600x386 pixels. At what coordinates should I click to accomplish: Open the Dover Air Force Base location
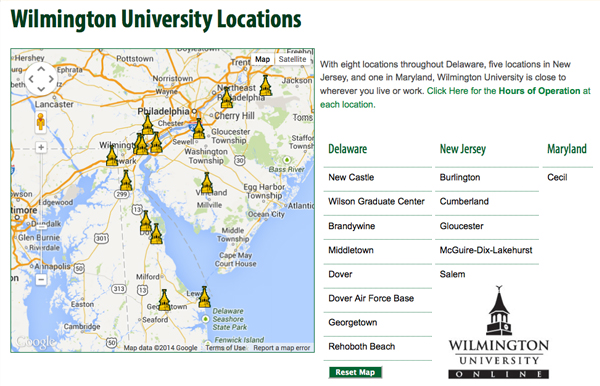point(371,298)
